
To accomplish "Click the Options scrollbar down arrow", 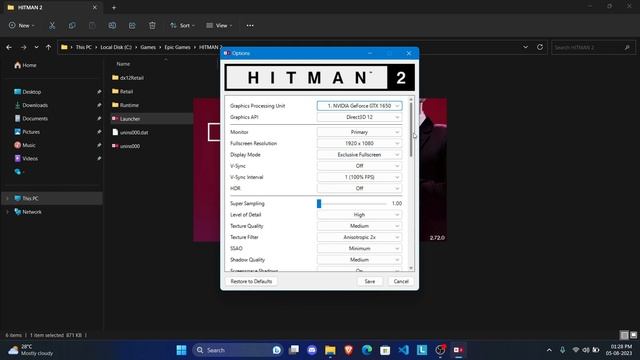I will pyautogui.click(x=411, y=268).
